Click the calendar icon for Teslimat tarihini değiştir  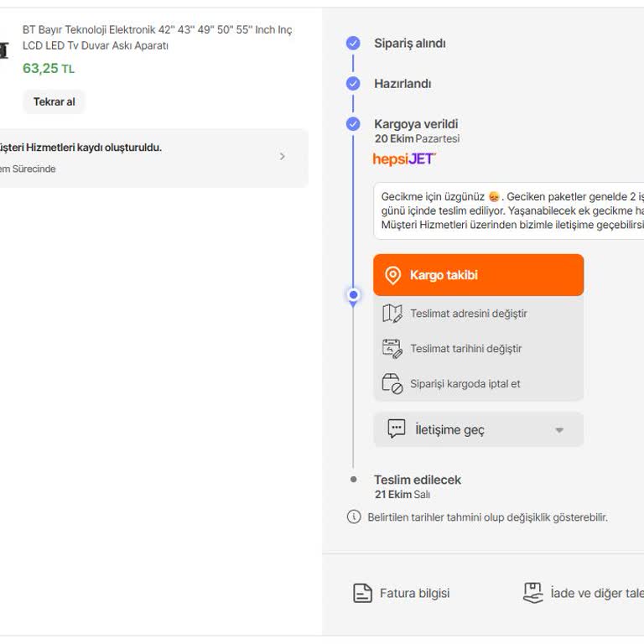pyautogui.click(x=392, y=349)
